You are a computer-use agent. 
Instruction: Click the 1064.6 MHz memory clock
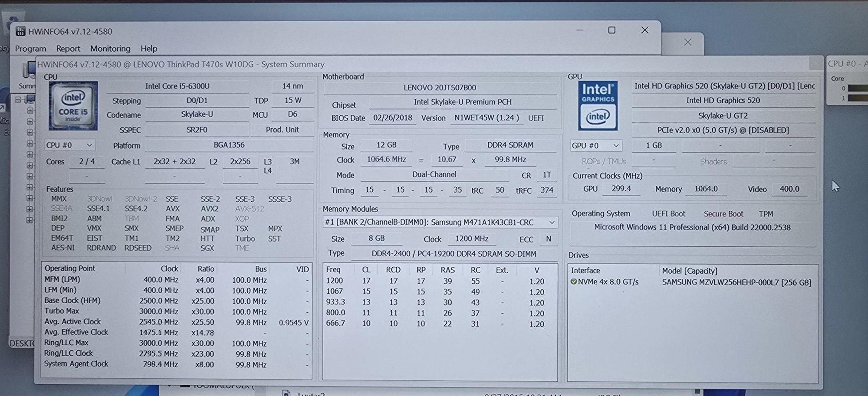pos(386,160)
